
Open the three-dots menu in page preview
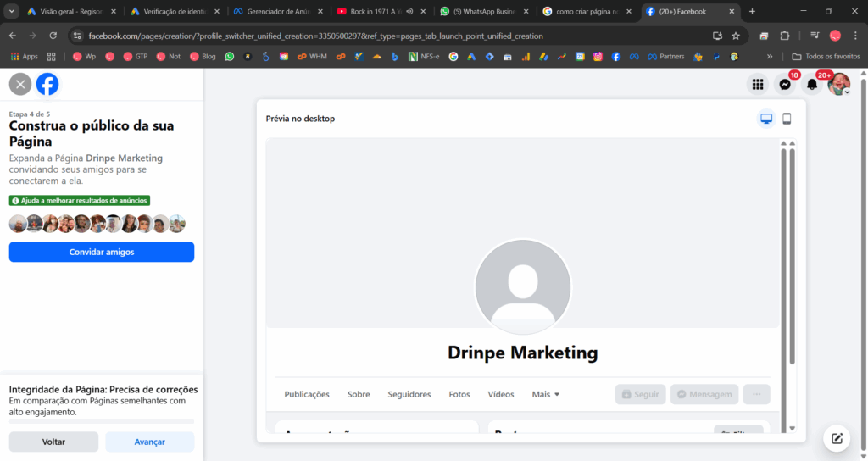coord(757,394)
